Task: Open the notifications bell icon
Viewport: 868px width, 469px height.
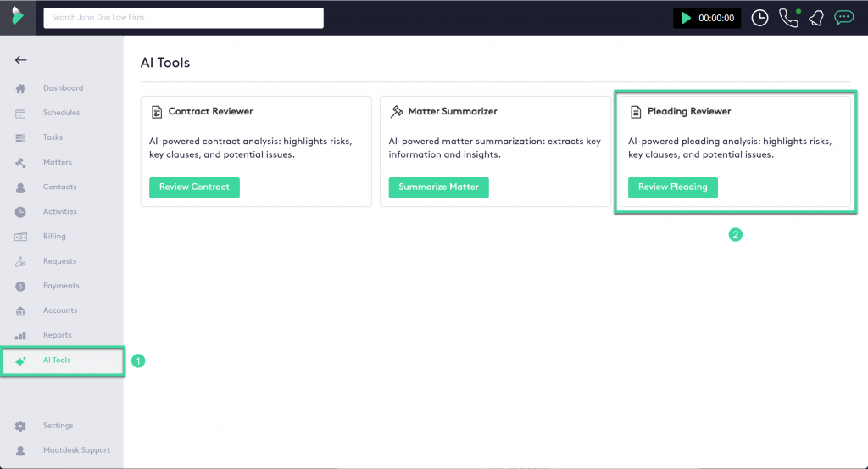Action: point(815,18)
